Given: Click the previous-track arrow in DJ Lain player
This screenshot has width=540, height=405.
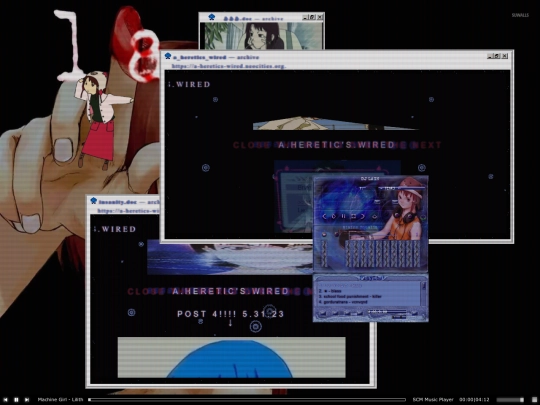Looking at the screenshot, I should point(324,216).
